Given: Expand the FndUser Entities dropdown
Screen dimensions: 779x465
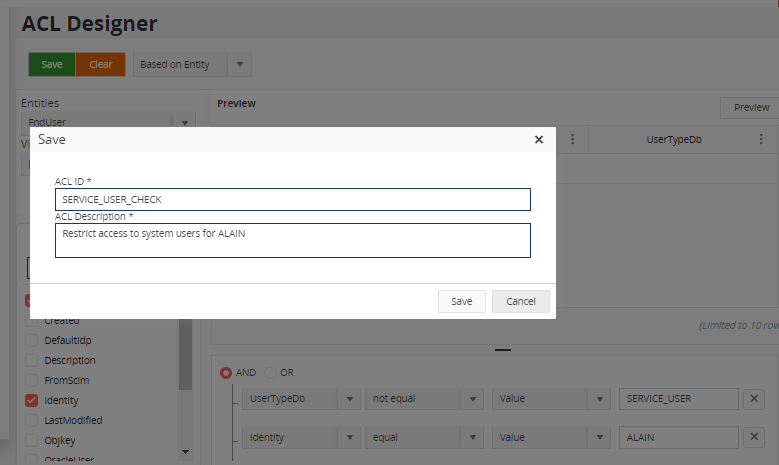Looking at the screenshot, I should pos(185,122).
